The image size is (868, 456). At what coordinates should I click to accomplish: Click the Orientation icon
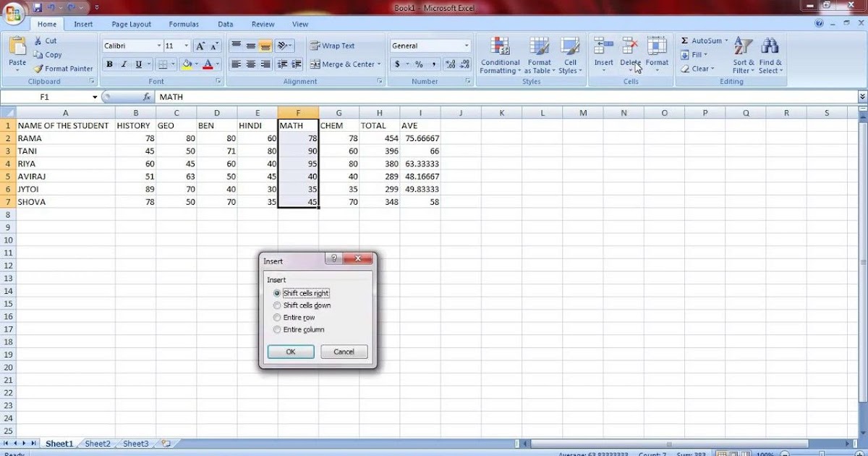[x=283, y=46]
